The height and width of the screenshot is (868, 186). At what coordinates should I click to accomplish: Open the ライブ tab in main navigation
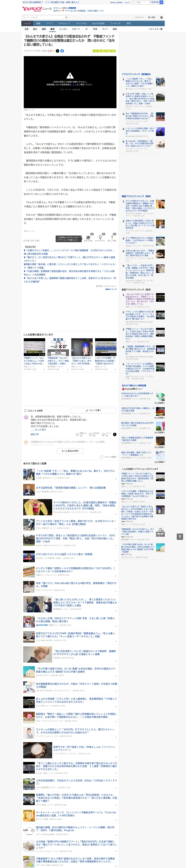click(x=49, y=24)
